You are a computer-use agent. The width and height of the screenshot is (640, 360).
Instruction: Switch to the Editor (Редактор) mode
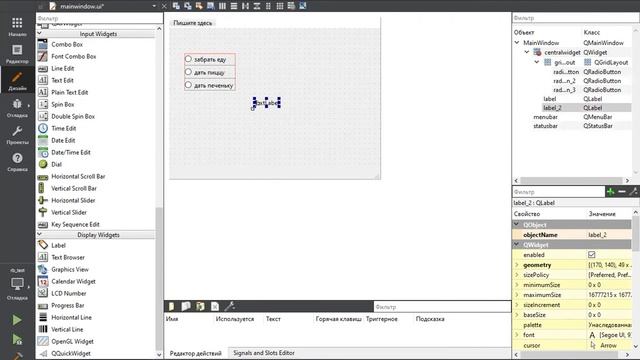click(17, 54)
